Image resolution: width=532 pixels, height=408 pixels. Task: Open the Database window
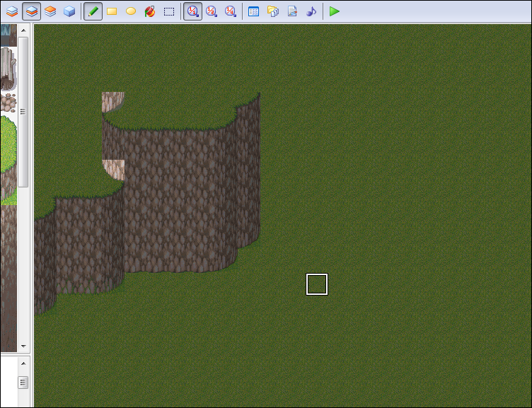[x=254, y=11]
